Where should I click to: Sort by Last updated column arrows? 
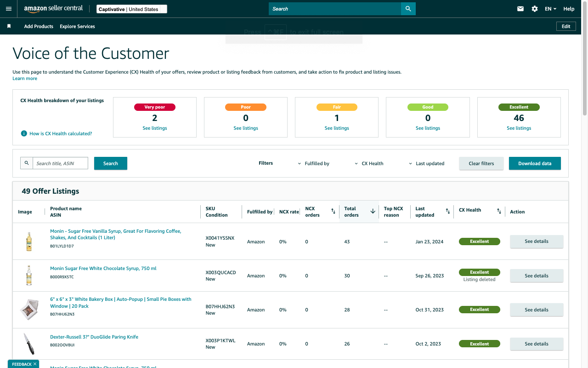click(x=448, y=212)
